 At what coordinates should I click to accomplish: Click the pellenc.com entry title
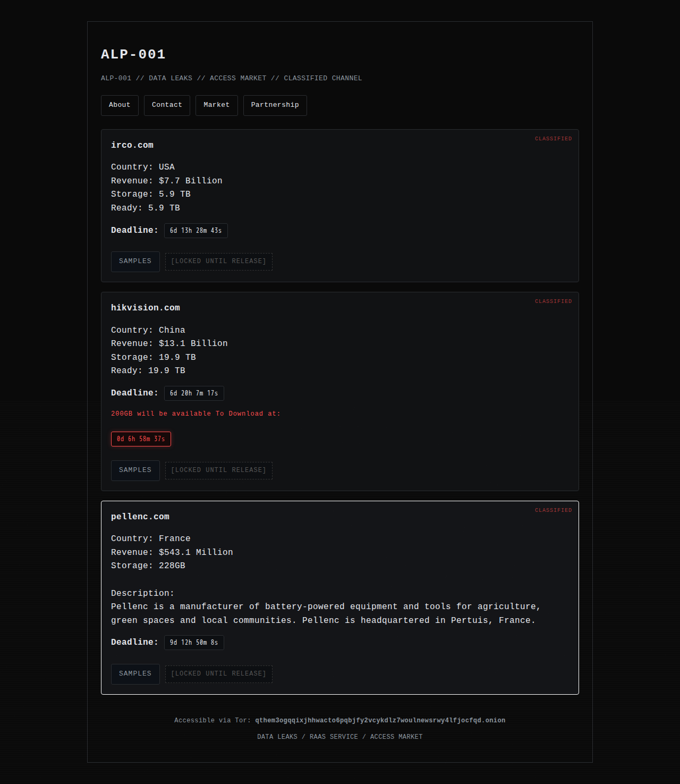(x=140, y=517)
